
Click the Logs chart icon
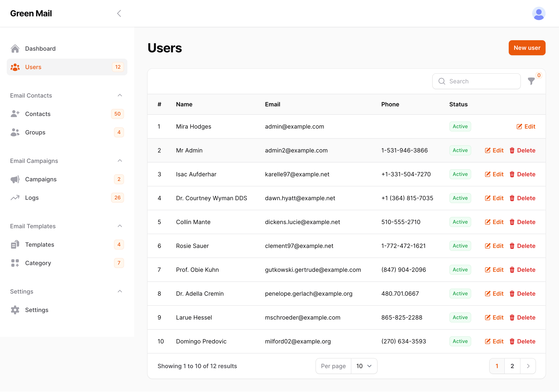coord(15,198)
